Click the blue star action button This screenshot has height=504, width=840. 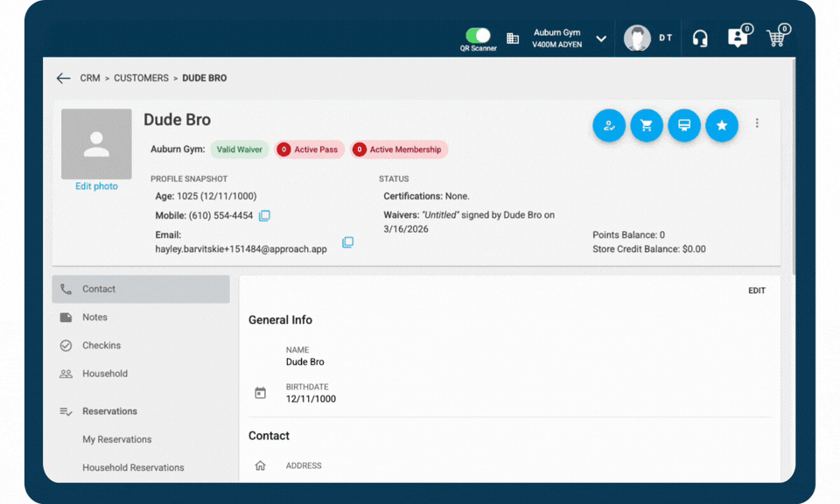coord(722,125)
